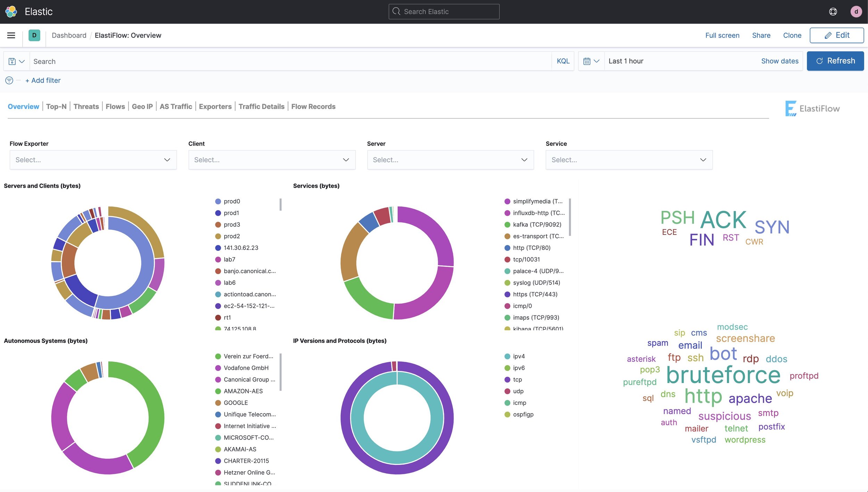868x492 pixels.
Task: Click the Show dates link
Action: click(x=779, y=61)
